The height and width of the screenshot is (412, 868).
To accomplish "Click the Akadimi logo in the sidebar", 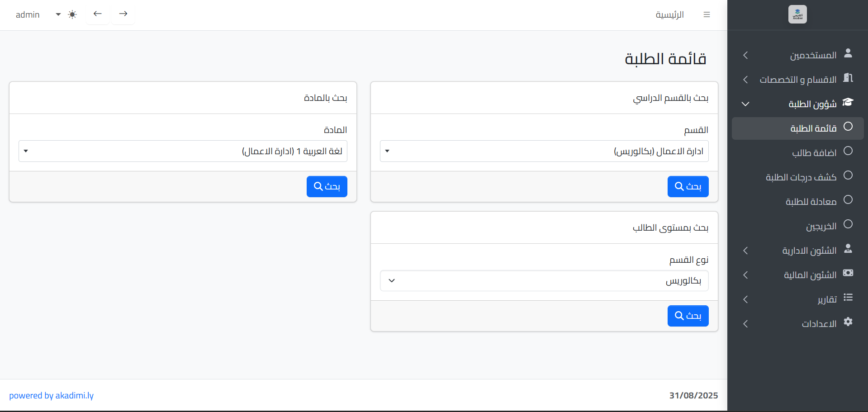I will pos(797,14).
